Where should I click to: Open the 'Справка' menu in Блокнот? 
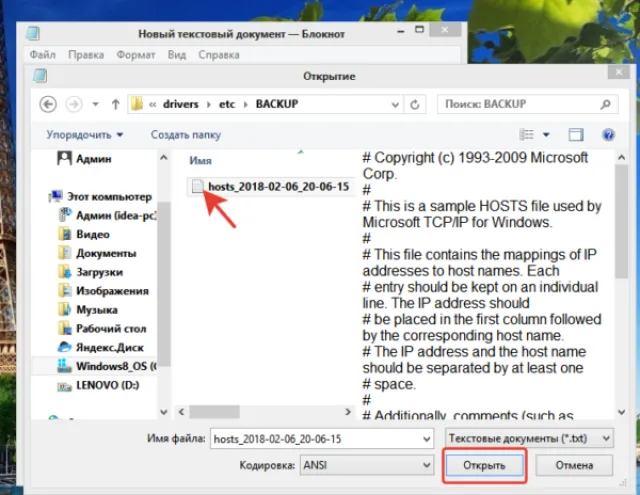click(x=219, y=55)
